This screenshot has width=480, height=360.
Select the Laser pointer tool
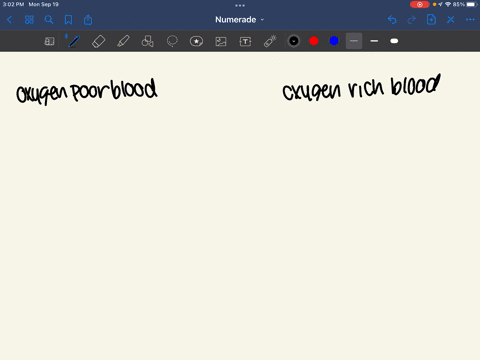(x=270, y=41)
